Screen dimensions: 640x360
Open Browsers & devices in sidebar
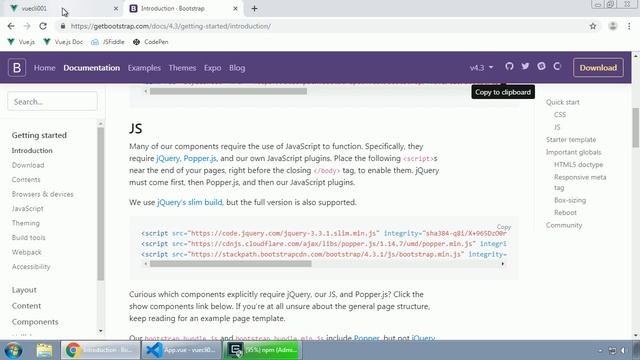coord(42,194)
